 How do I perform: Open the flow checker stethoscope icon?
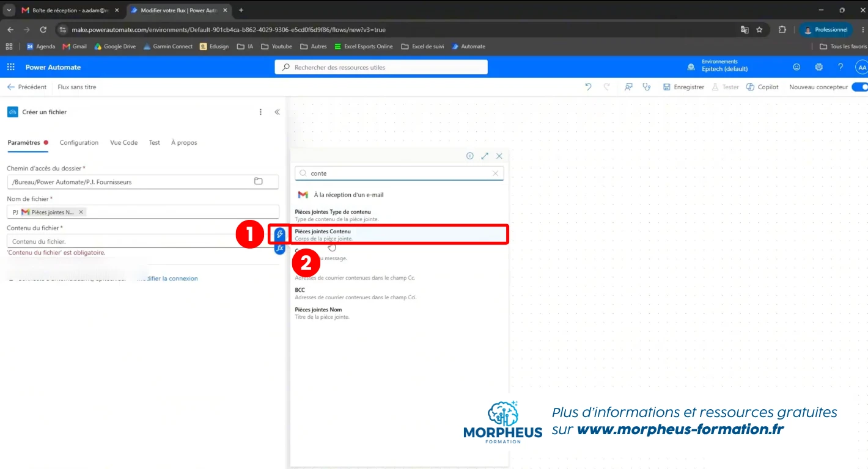click(647, 87)
